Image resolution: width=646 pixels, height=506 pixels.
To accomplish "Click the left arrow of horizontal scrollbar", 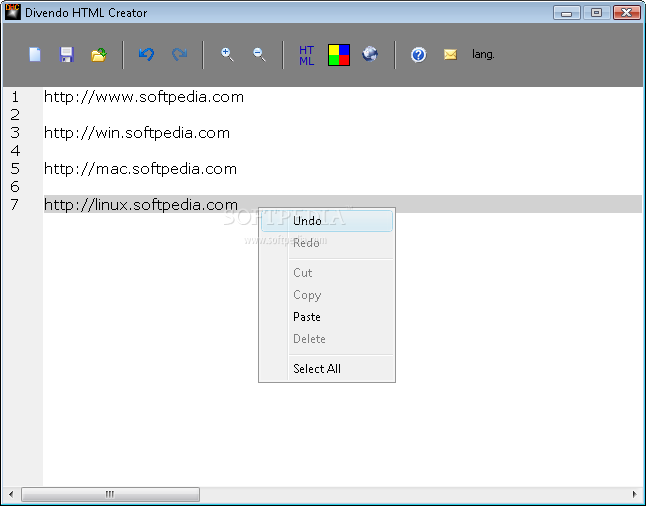I will (11, 494).
